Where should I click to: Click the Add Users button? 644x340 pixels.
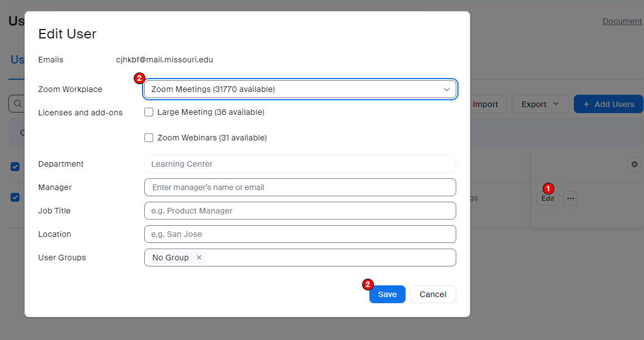click(x=608, y=104)
